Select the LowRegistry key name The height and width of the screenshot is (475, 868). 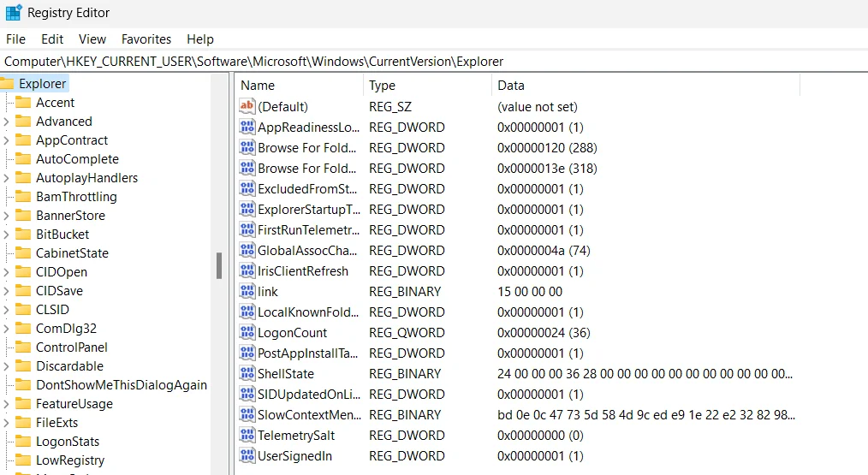click(x=70, y=460)
